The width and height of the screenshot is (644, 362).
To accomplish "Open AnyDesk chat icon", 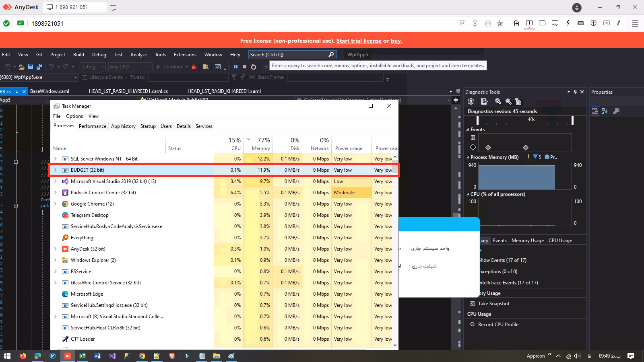I will point(555,23).
